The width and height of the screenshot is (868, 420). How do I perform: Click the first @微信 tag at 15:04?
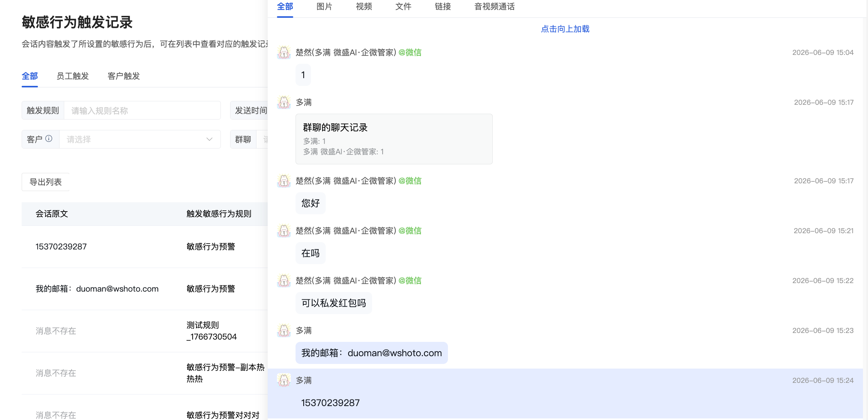point(410,52)
